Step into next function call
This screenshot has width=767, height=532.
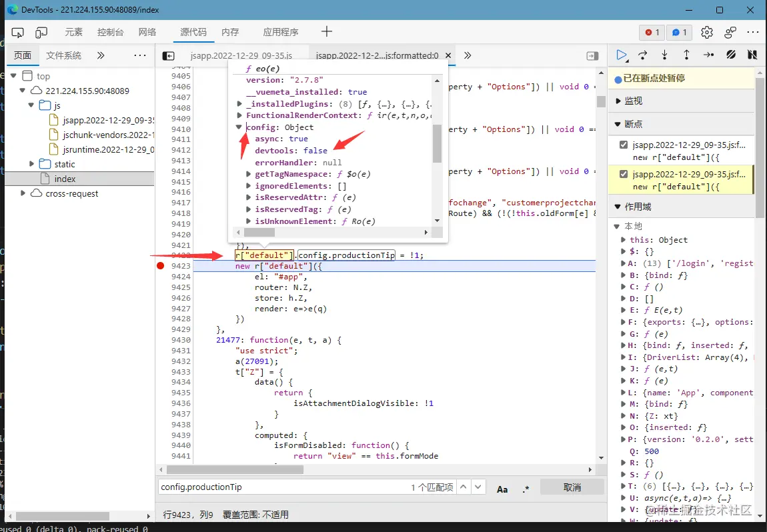coord(664,55)
